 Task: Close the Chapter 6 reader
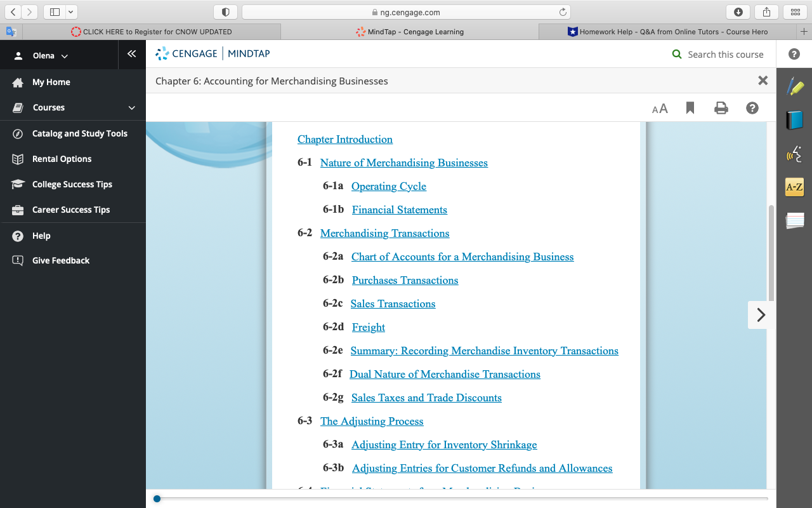(x=763, y=81)
